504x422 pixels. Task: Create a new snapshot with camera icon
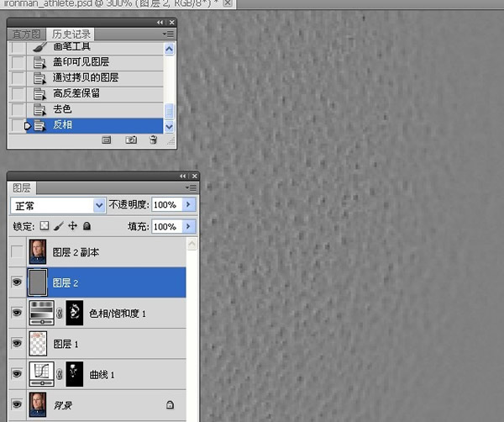[131, 140]
